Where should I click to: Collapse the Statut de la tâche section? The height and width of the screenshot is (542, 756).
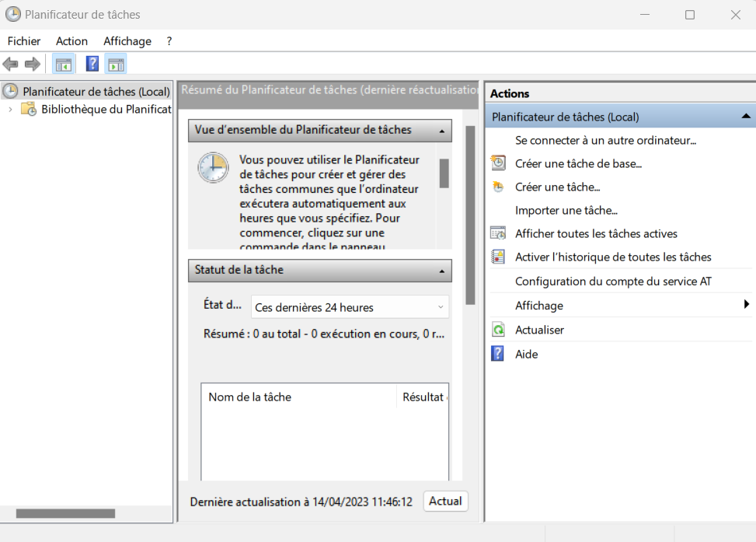tap(441, 271)
